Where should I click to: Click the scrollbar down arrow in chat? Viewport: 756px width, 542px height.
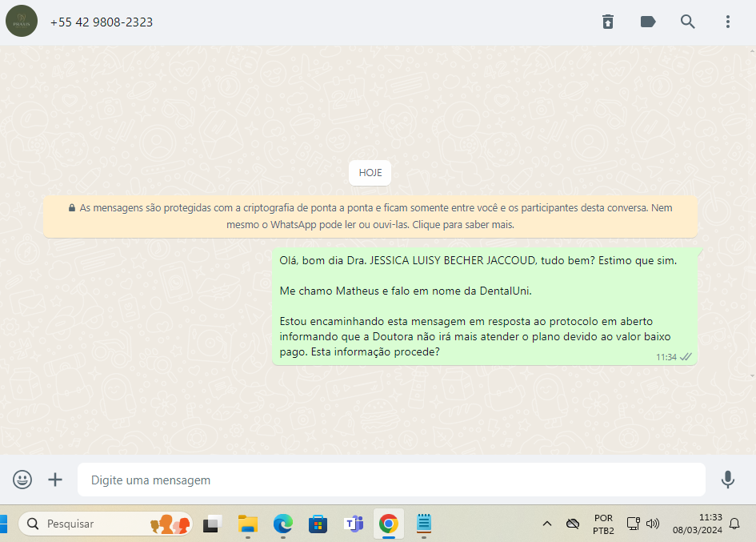point(752,376)
